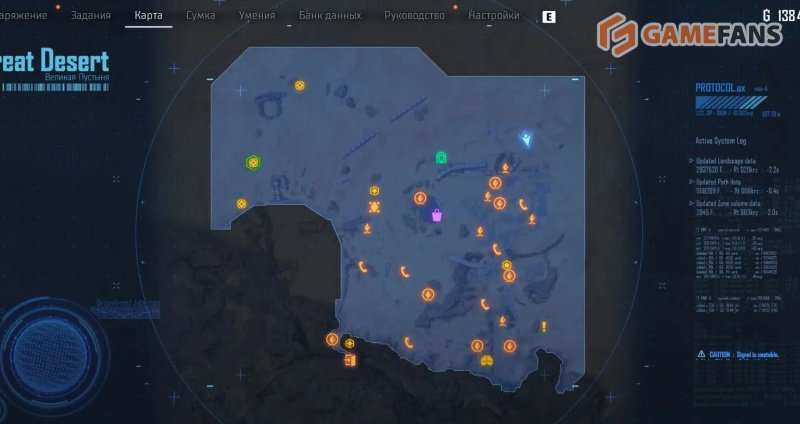Viewport: 800px width, 424px height.
Task: Select the Updated Landscape data log entry
Action: 735,165
